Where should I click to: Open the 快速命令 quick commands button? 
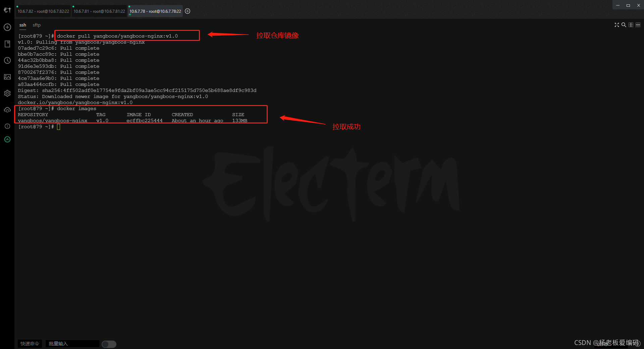pyautogui.click(x=30, y=344)
